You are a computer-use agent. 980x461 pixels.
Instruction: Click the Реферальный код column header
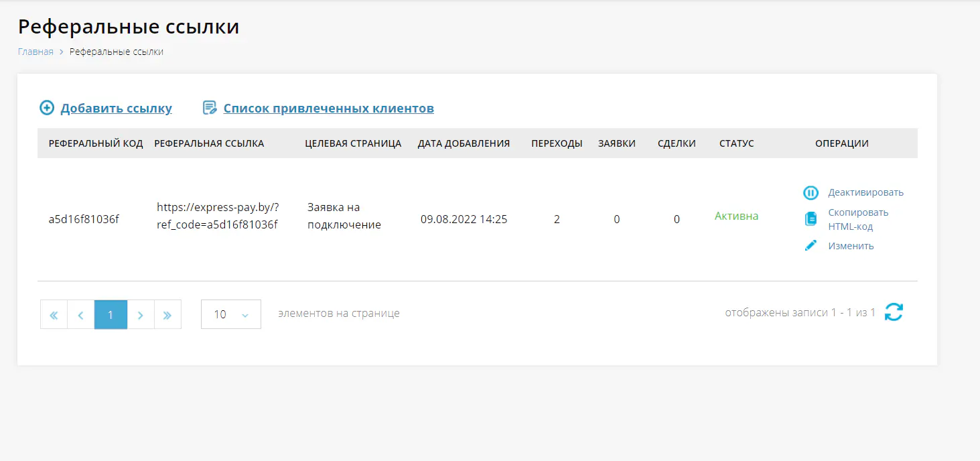96,143
